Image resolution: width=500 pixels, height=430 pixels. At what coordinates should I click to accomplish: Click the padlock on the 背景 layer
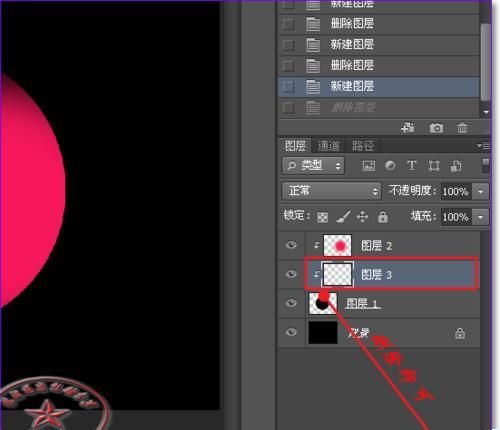(x=460, y=333)
